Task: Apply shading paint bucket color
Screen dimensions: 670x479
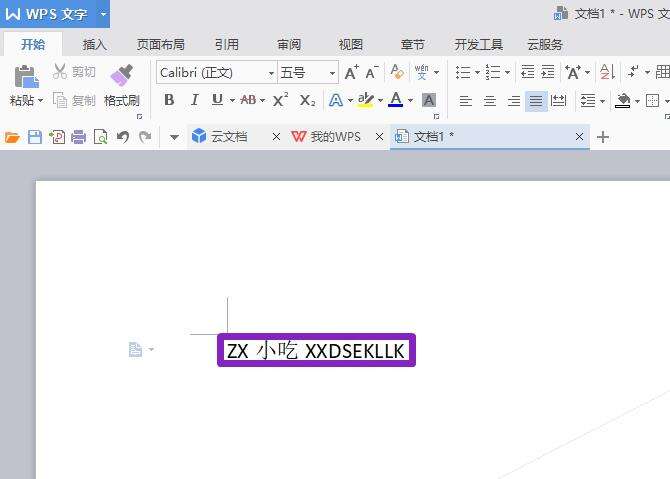Action: pyautogui.click(x=623, y=101)
